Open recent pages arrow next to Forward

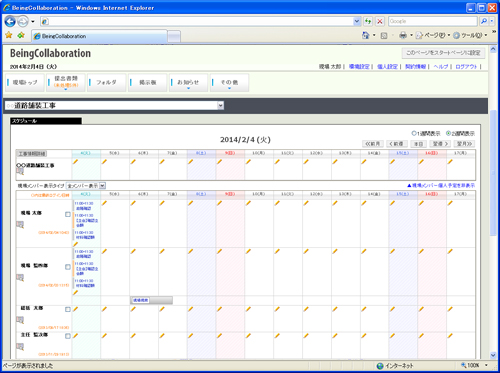coord(33,22)
